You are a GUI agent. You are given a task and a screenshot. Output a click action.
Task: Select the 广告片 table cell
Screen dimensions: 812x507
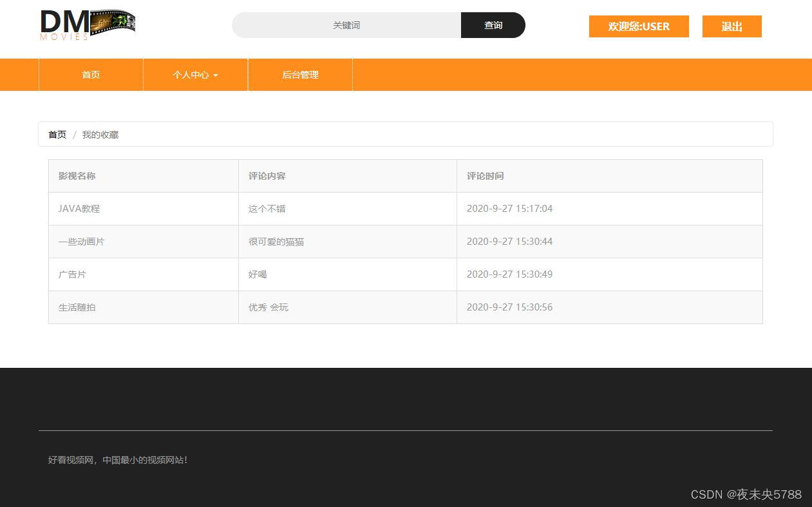click(x=144, y=274)
